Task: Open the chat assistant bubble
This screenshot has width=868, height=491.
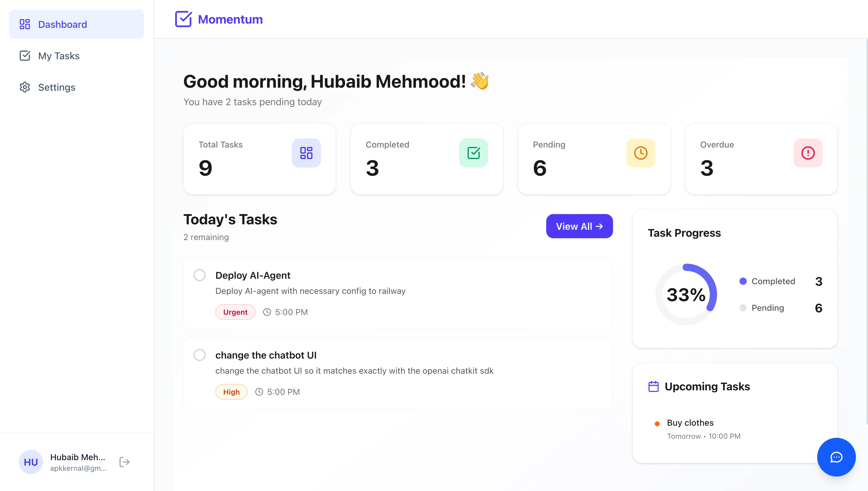Action: [x=836, y=457]
